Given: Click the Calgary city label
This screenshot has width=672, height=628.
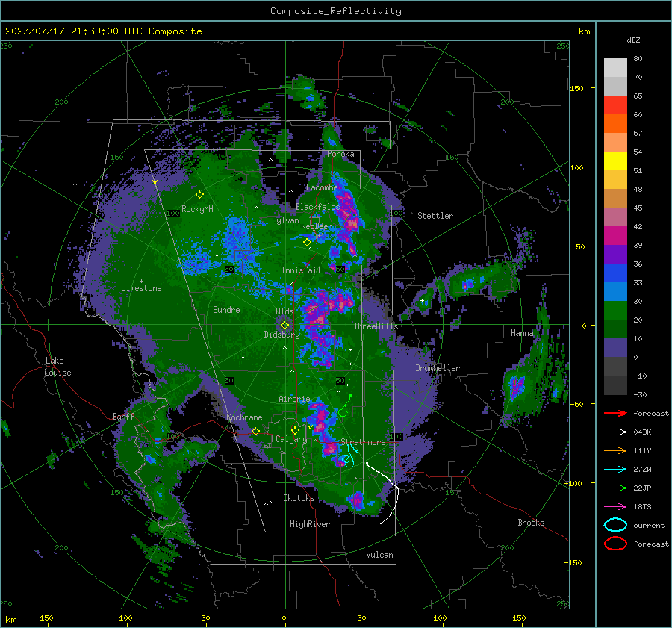Looking at the screenshot, I should click(291, 439).
